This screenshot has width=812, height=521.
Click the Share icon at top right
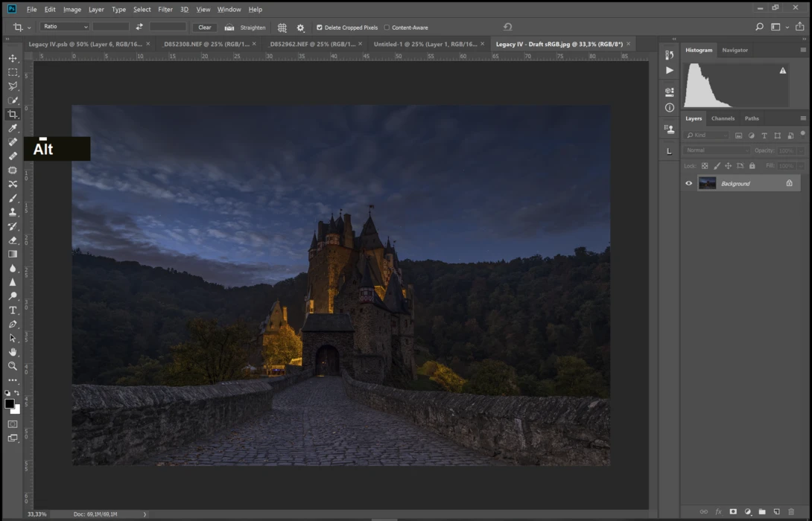tap(800, 27)
